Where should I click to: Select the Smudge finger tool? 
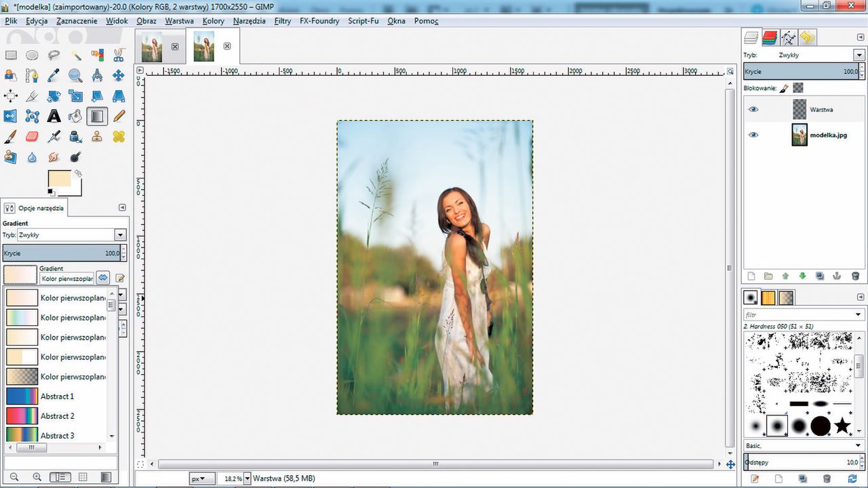click(54, 157)
